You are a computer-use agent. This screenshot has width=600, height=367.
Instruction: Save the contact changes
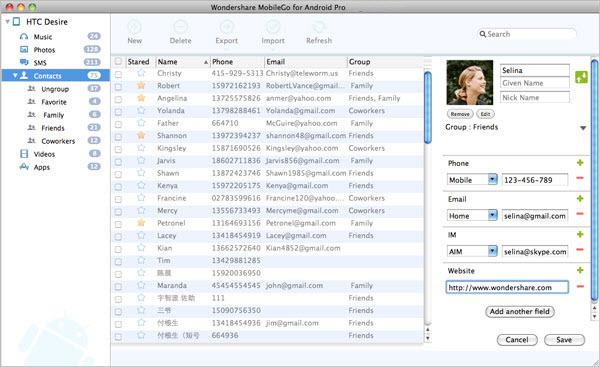coord(564,339)
